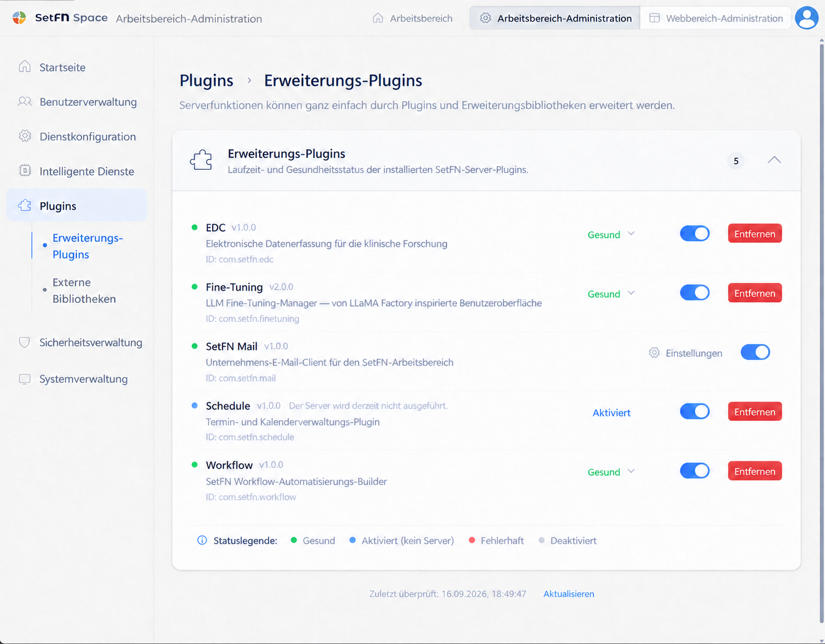Click the Plugins breadcrumb link
Image resolution: width=825 pixels, height=644 pixels.
pyautogui.click(x=206, y=80)
